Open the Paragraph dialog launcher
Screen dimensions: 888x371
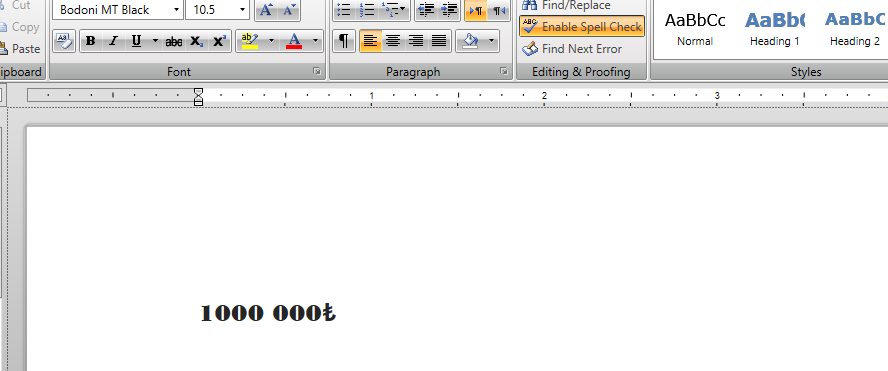[x=503, y=71]
